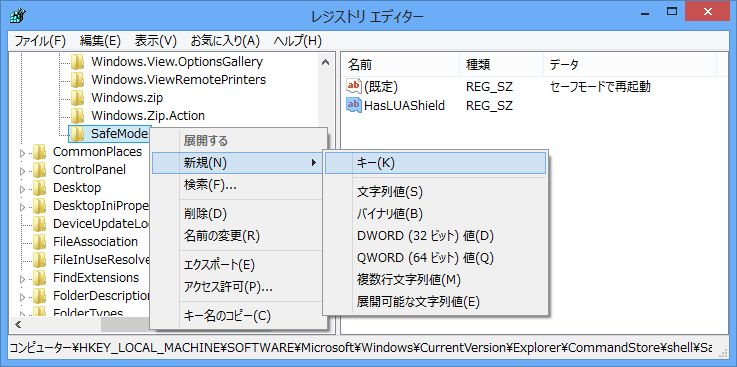This screenshot has width=737, height=367.
Task: Click folder icon of FolderDescription key
Action: [39, 296]
